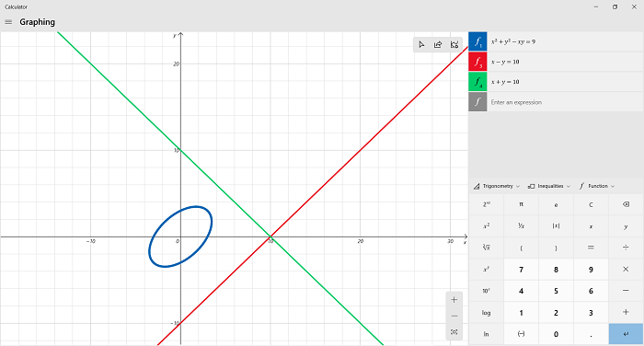
Task: Click the minus operator key
Action: tap(626, 291)
